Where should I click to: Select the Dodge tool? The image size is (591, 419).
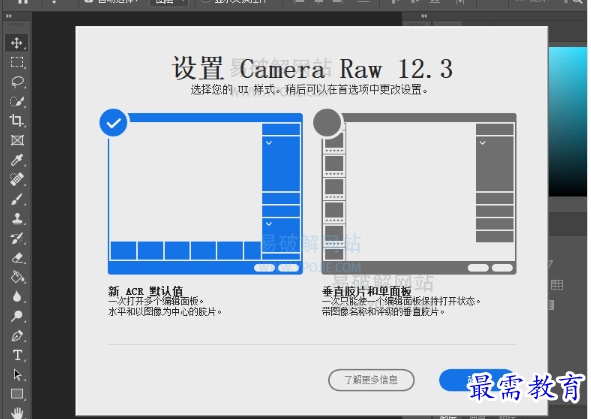click(17, 316)
